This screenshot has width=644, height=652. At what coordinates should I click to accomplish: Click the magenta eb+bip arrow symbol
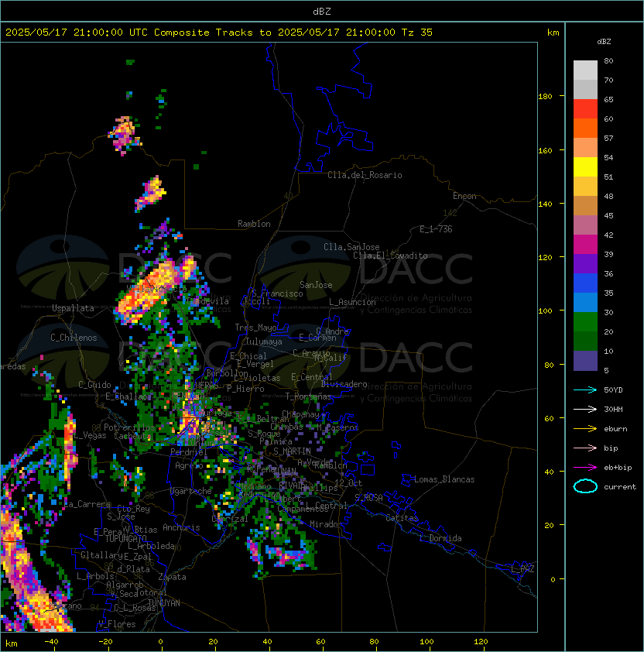tap(585, 468)
